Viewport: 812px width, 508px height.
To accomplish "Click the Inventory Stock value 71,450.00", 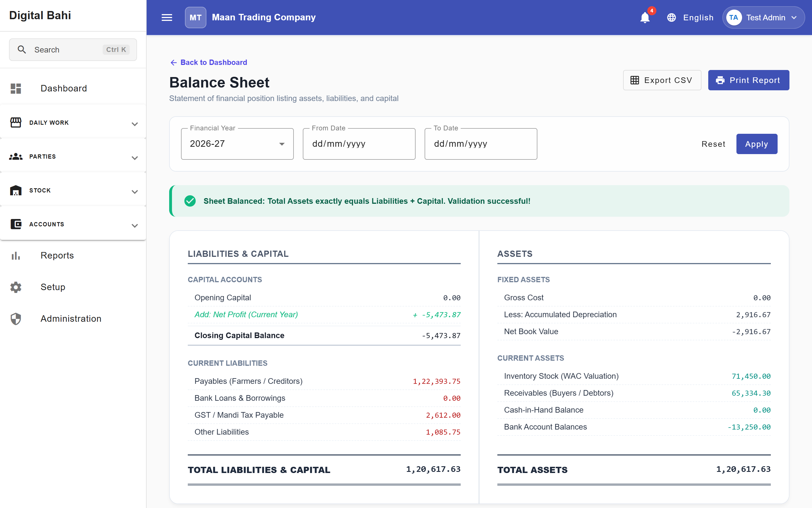I will pos(751,377).
